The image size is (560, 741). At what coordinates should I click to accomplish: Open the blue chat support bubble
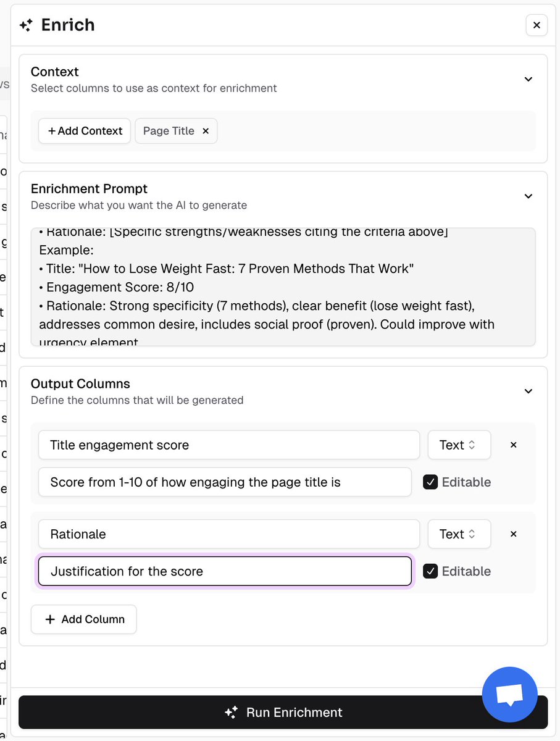pos(509,695)
